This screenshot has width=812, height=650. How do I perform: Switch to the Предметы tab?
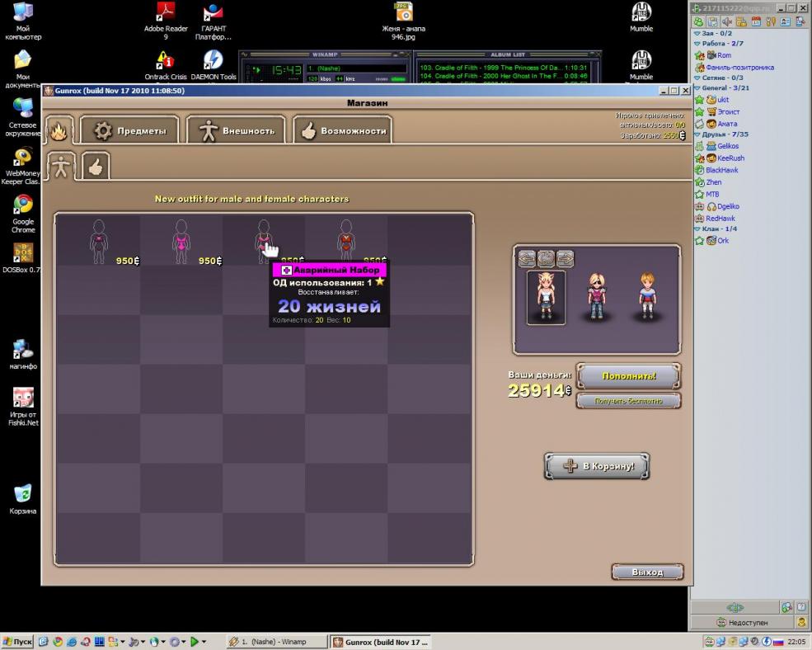130,130
